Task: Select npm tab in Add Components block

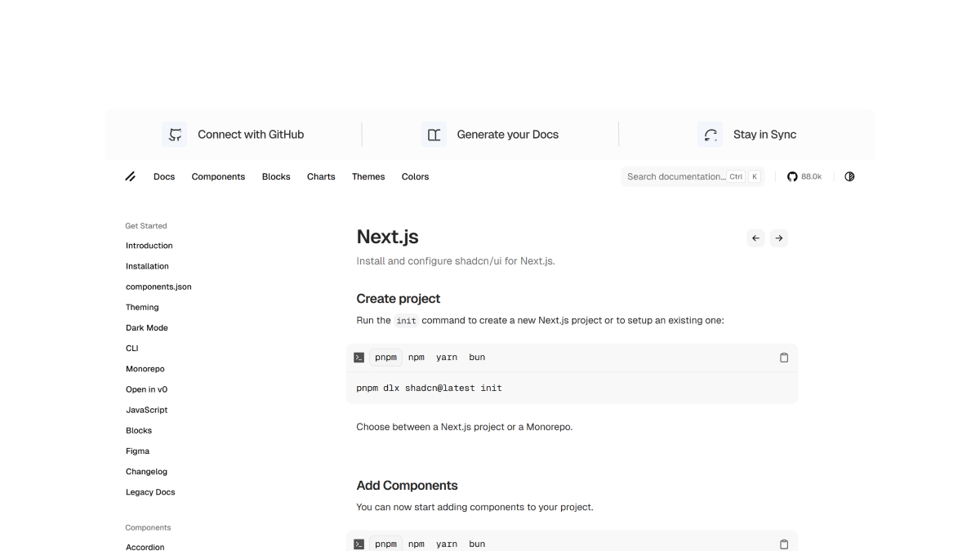Action: [x=416, y=544]
